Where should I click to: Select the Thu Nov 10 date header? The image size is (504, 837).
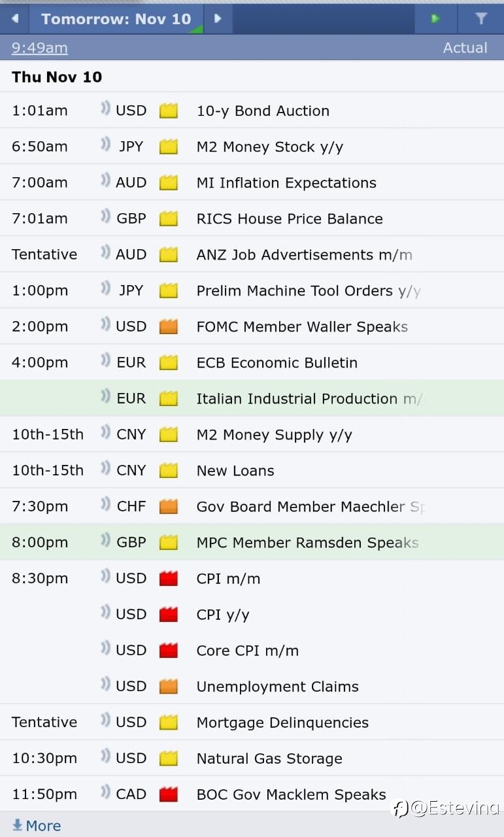tap(57, 77)
